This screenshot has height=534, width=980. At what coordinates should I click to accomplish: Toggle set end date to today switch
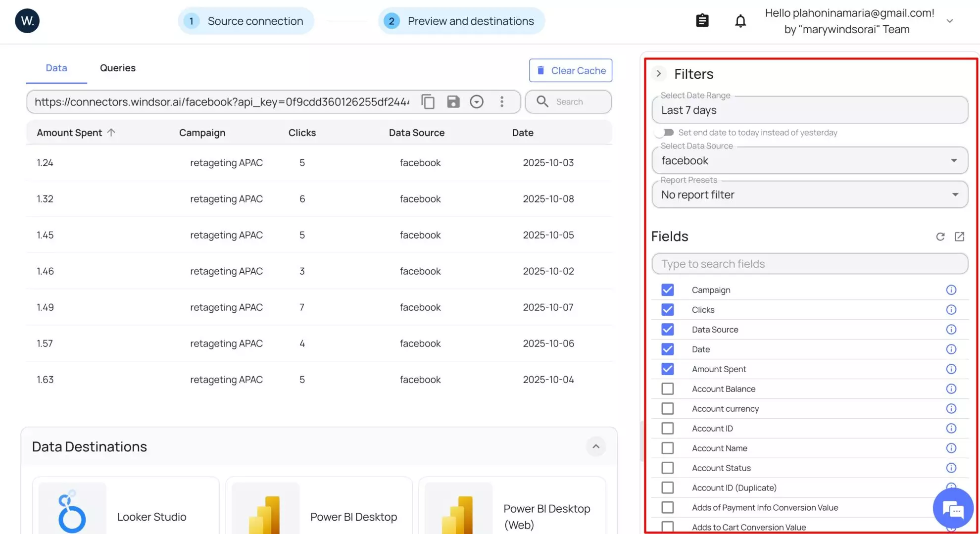664,133
